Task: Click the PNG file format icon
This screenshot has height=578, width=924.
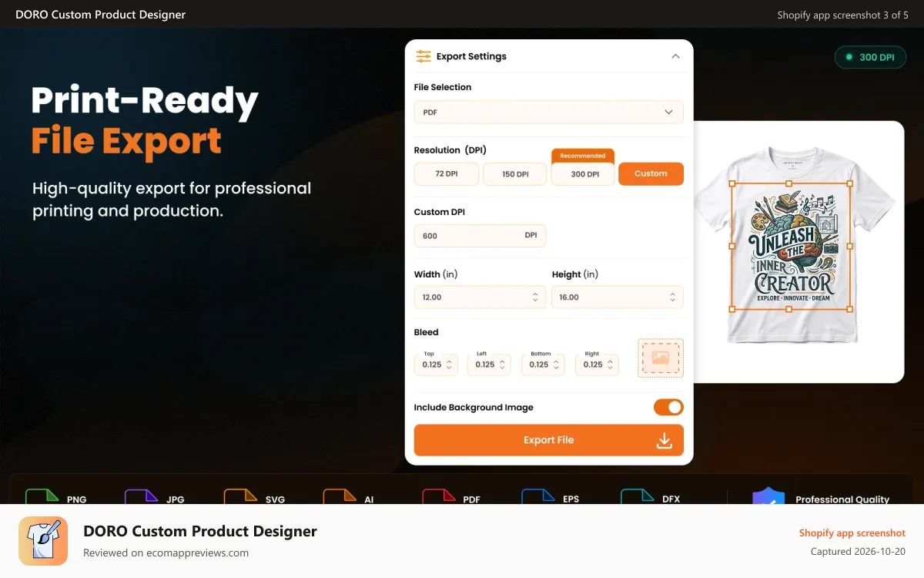Action: point(42,496)
